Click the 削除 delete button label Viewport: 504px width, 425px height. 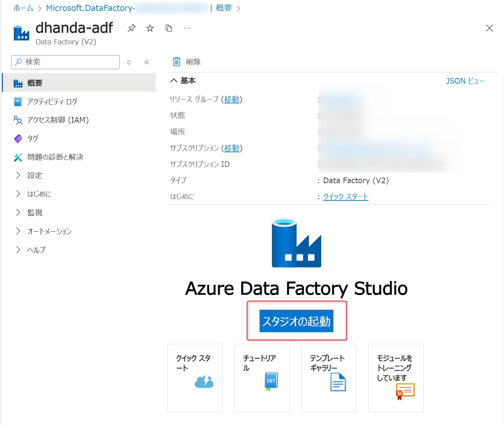click(x=193, y=62)
